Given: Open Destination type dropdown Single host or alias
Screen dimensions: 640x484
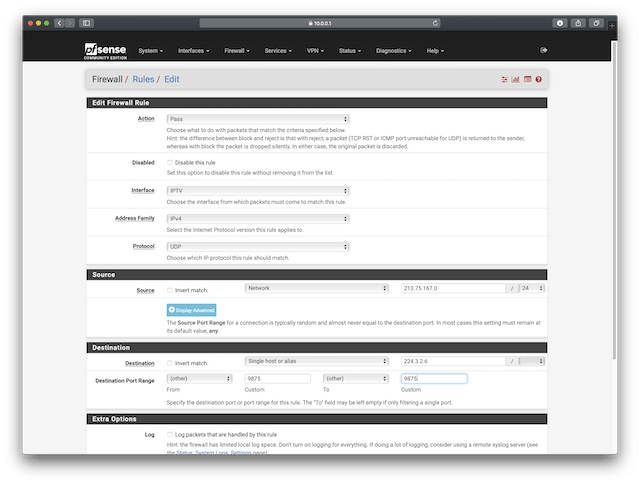Looking at the screenshot, I should [x=317, y=361].
